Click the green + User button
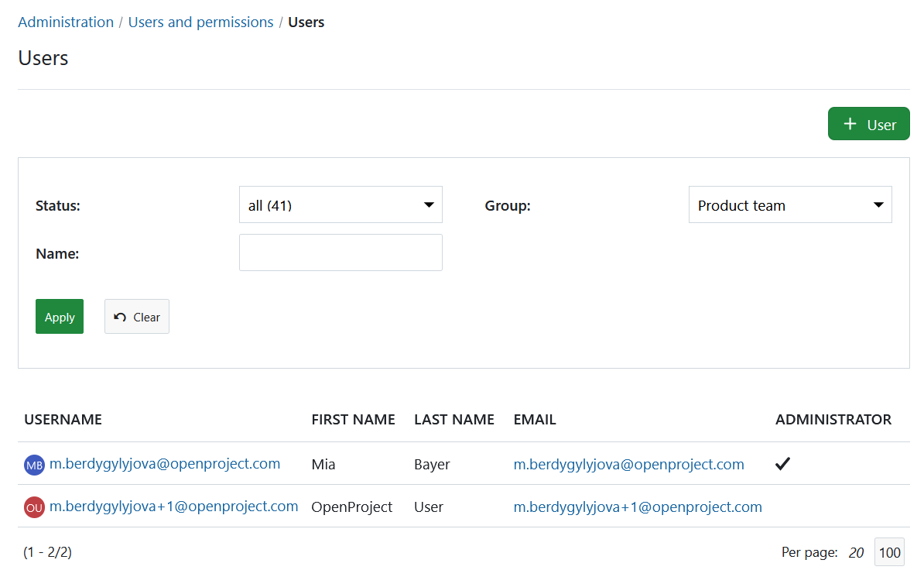The image size is (924, 577). [868, 123]
